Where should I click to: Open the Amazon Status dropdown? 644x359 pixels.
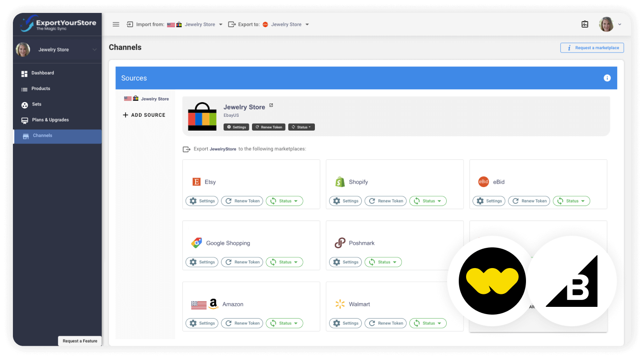[284, 323]
